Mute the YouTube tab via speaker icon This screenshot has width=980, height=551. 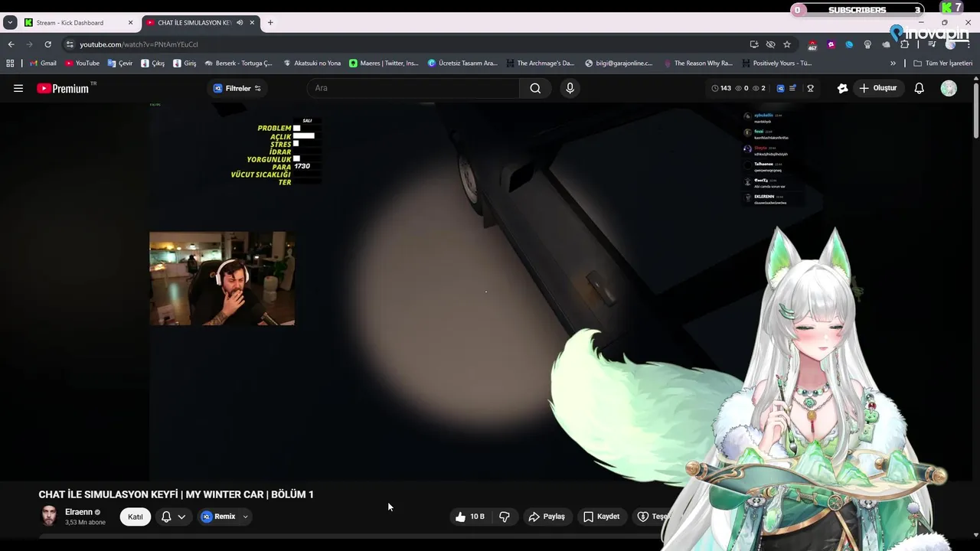(x=240, y=23)
